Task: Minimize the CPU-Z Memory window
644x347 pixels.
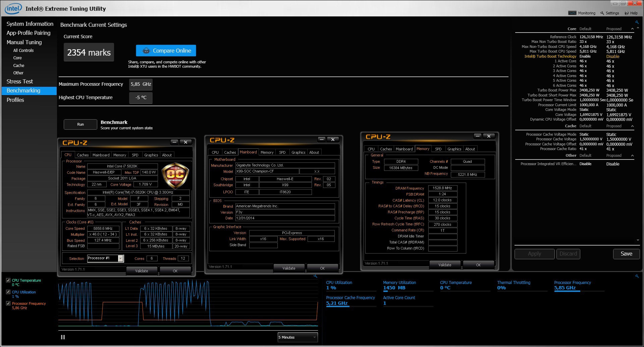Action: coord(478,136)
